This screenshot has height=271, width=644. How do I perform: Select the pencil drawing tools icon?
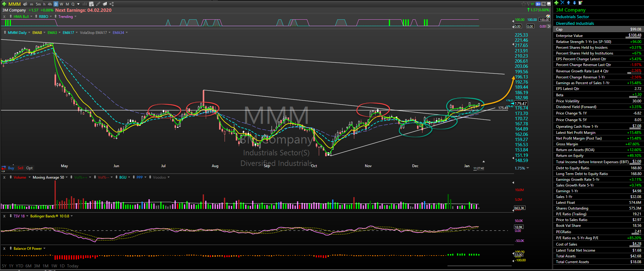pyautogui.click(x=98, y=4)
